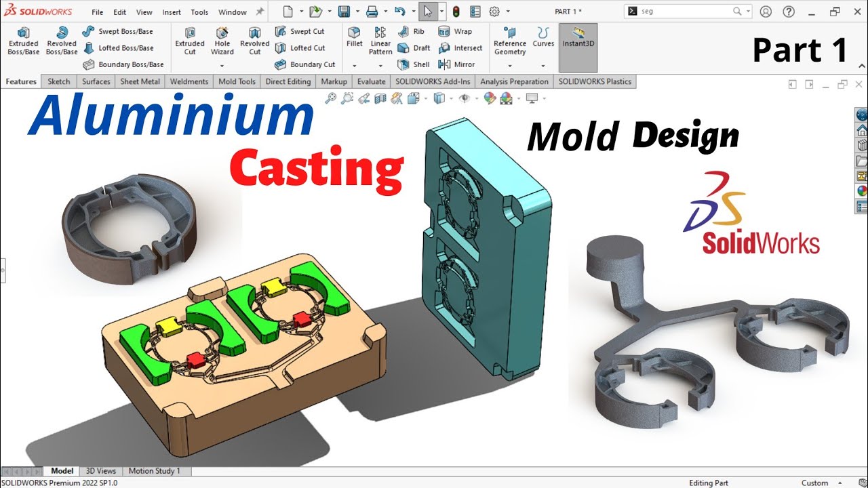This screenshot has height=488, width=868.
Task: Open the File Properties icon
Action: (x=475, y=12)
